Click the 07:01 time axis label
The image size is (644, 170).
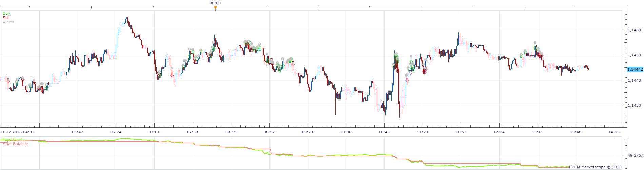coord(154,132)
